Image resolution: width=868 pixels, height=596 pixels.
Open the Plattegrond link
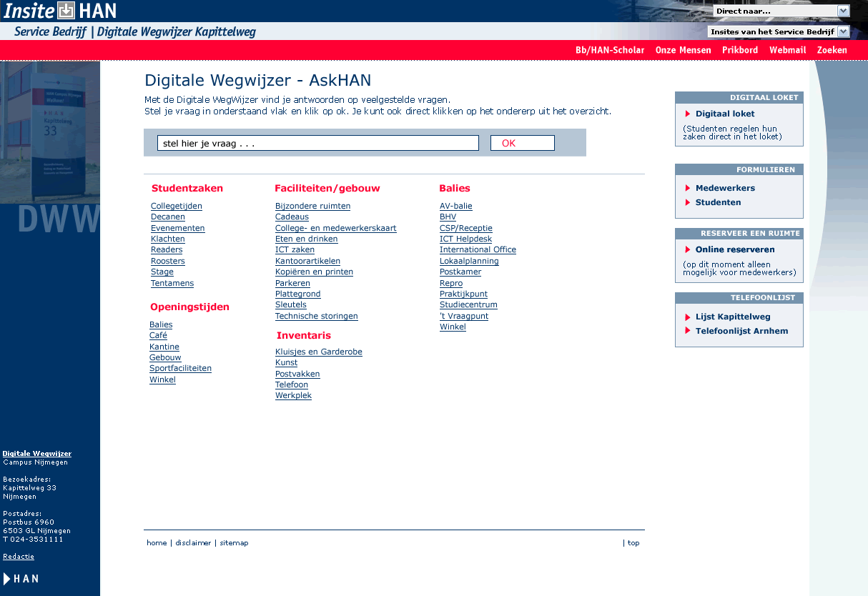tap(298, 294)
